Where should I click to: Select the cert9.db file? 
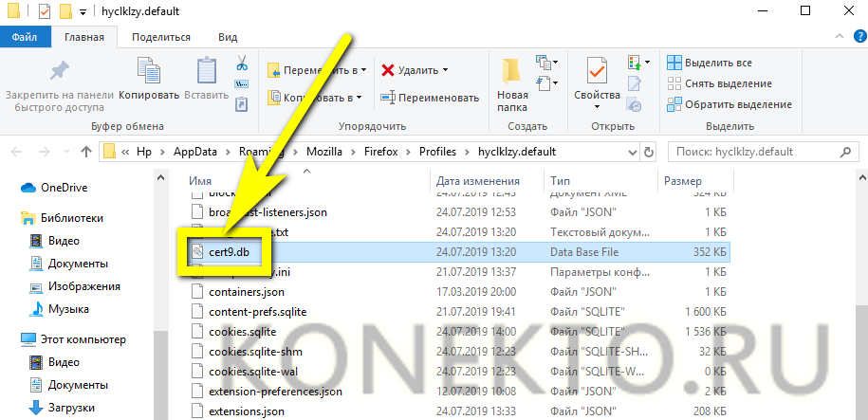458,252
